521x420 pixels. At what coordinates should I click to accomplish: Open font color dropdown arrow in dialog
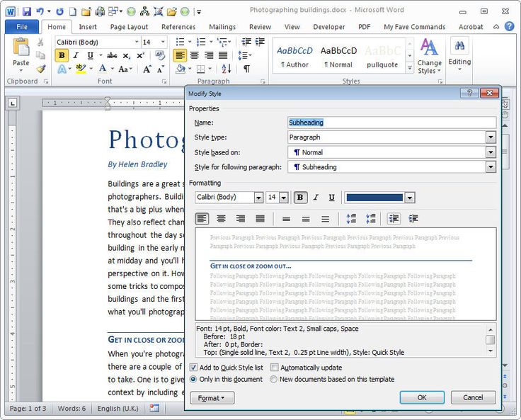coord(410,198)
